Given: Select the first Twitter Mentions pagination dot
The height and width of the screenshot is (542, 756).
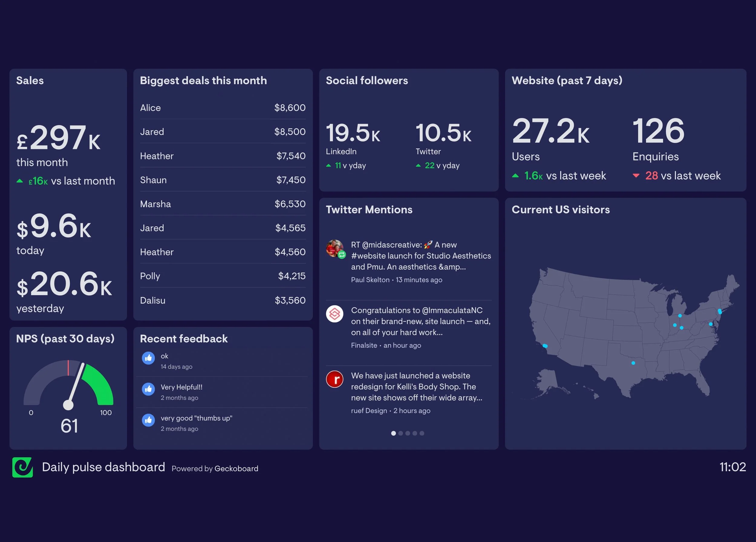Looking at the screenshot, I should pyautogui.click(x=393, y=433).
